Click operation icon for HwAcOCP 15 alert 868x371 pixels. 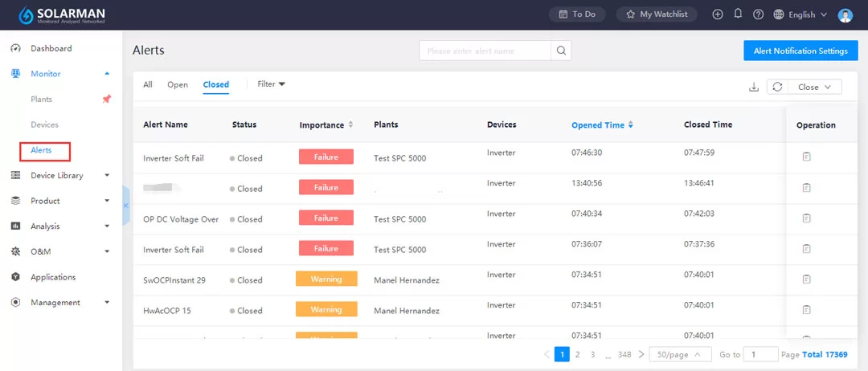click(x=806, y=309)
